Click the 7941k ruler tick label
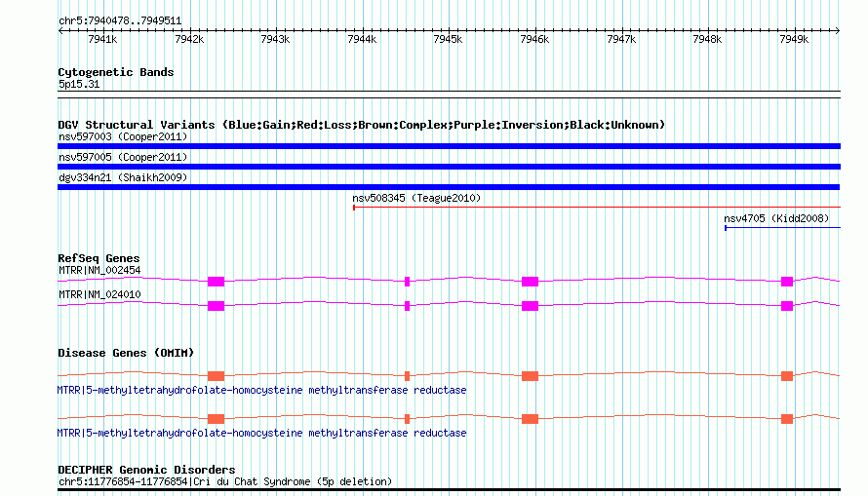Image resolution: width=868 pixels, height=496 pixels. point(102,39)
